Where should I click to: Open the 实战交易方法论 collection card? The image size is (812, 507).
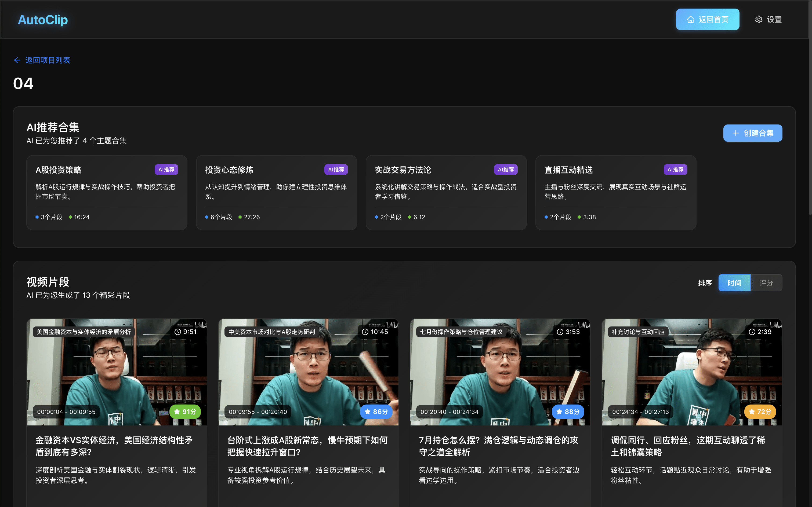point(446,192)
